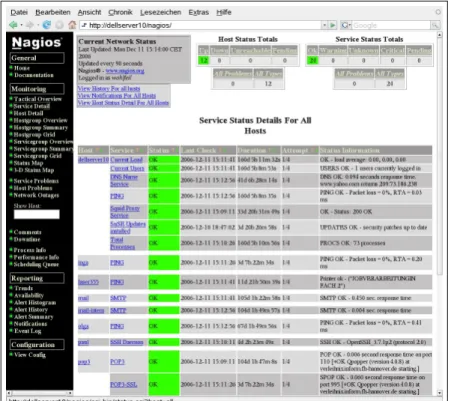
Task: Open Hostgroup Grid
Action: 34,135
